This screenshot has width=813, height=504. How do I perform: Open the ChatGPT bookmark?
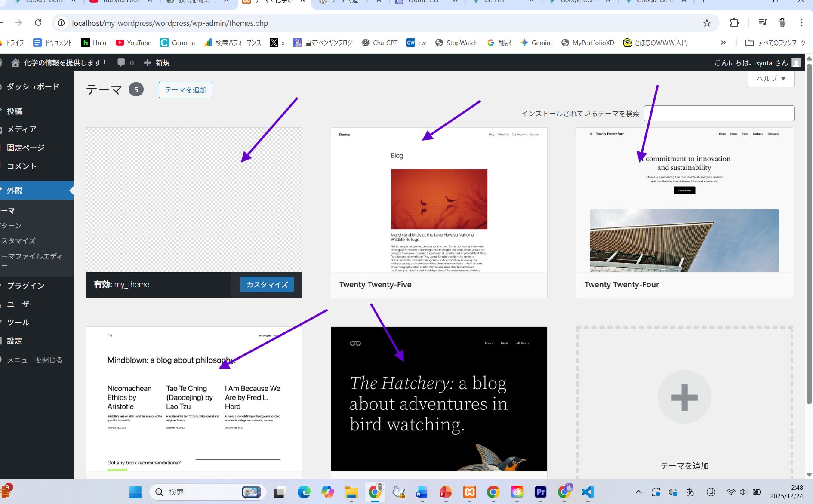click(379, 43)
